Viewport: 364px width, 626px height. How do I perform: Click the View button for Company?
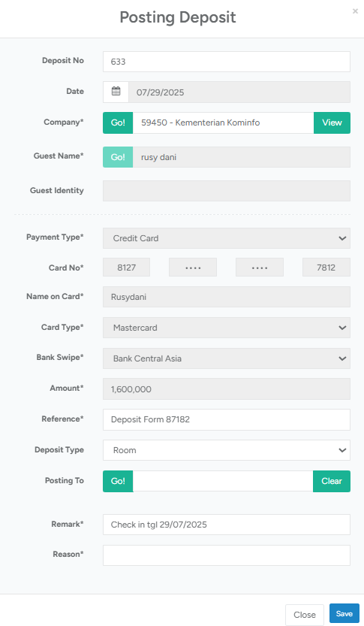[332, 122]
